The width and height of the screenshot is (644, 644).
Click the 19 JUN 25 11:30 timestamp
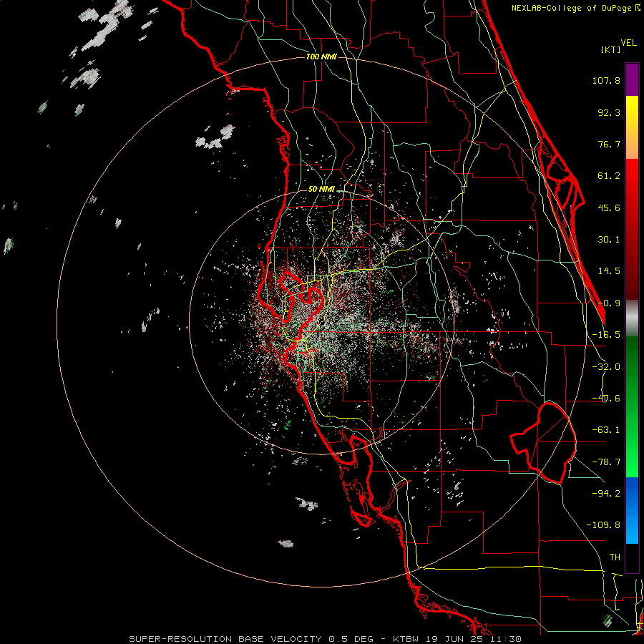(474, 639)
